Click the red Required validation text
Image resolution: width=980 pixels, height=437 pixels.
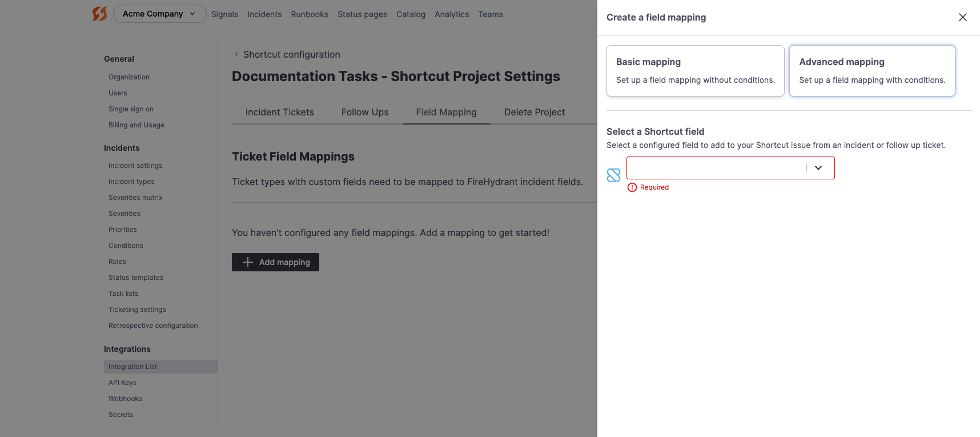point(654,187)
